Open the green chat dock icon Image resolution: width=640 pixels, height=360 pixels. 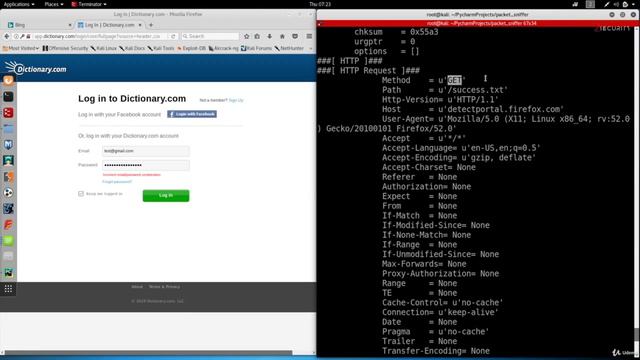8,240
